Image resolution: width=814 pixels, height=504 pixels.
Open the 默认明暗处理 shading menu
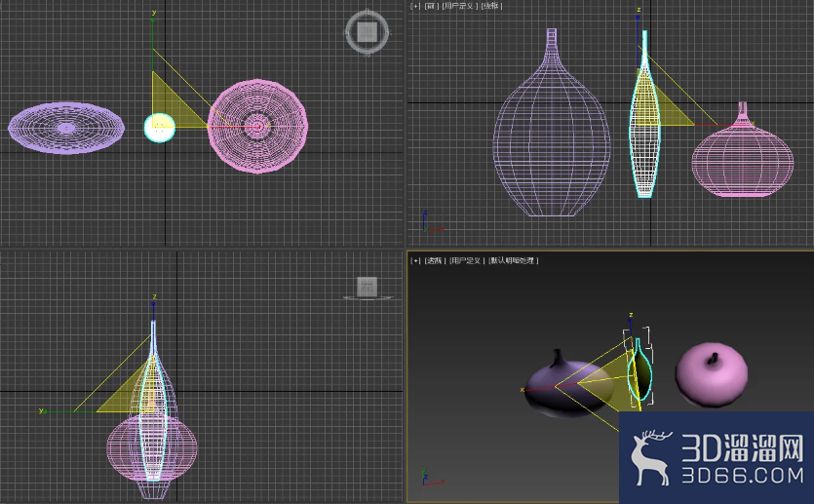pyautogui.click(x=513, y=260)
